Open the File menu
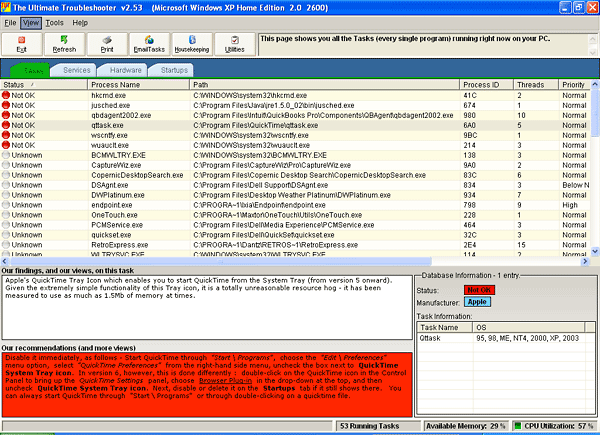 coord(10,23)
